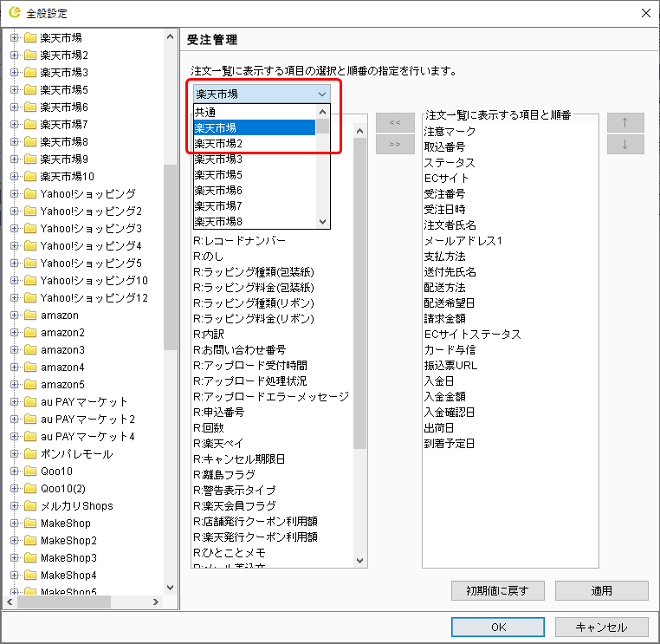Expand the Qoo10(2) tree node
Image resolution: width=660 pixels, height=644 pixels.
[x=15, y=488]
